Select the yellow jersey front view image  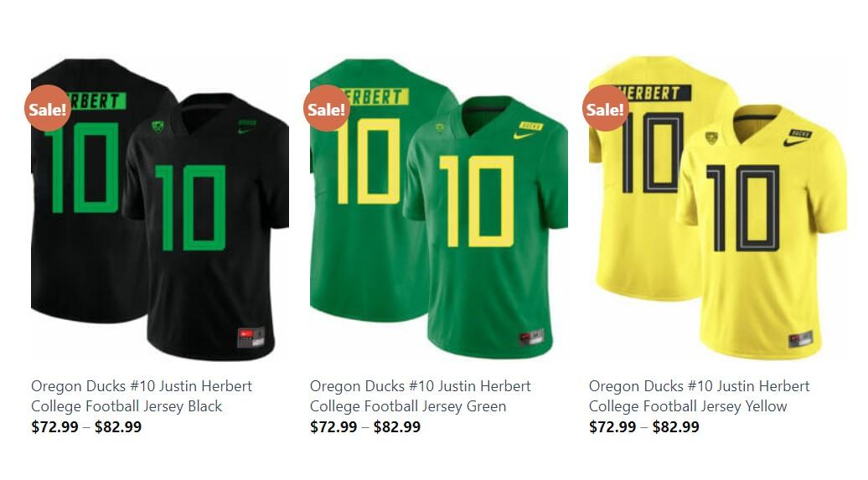[762, 231]
